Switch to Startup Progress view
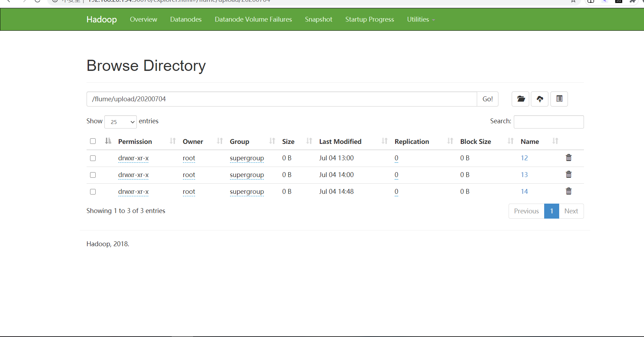 (x=369, y=20)
